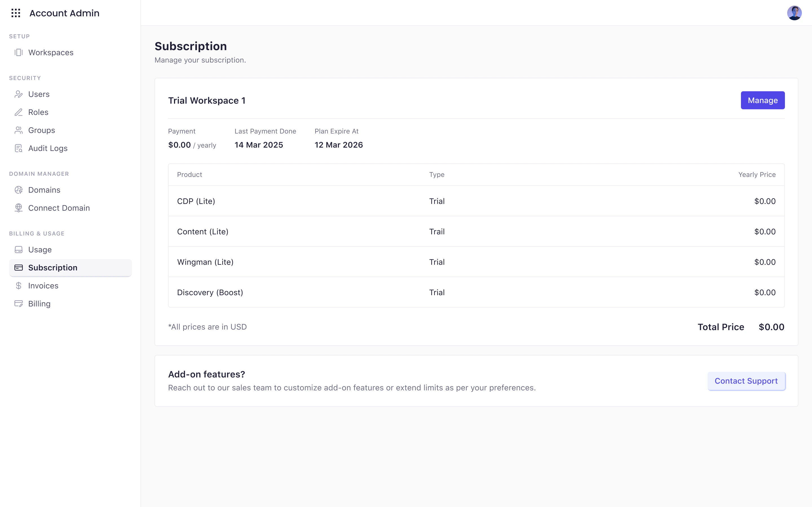Viewport: 812px width, 507px height.
Task: Click the Usage drive icon
Action: [x=18, y=250]
